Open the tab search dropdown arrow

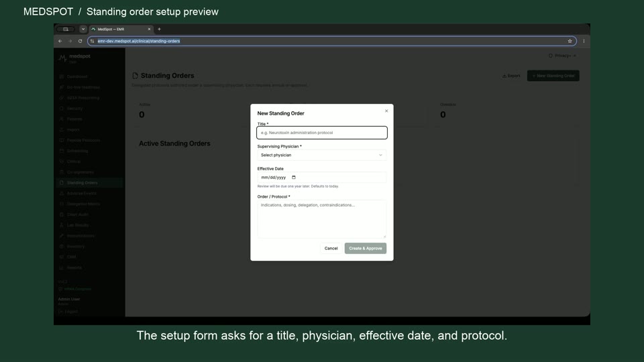pos(83,29)
